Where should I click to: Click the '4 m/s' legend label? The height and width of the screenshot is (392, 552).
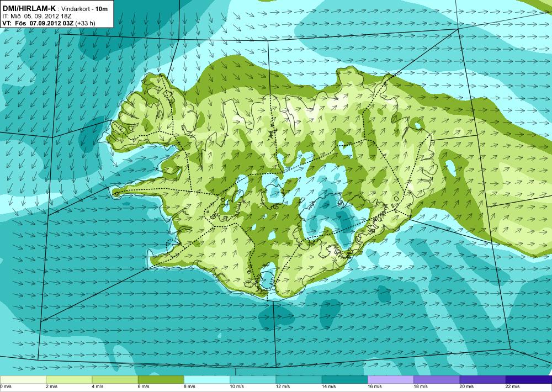[98, 386]
